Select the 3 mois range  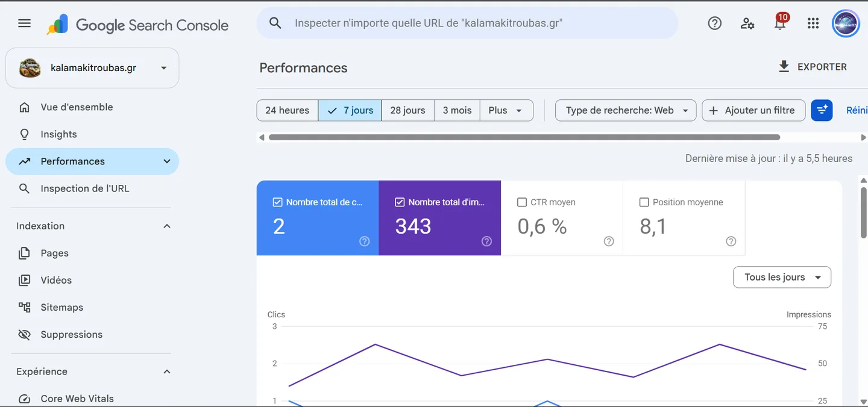[458, 110]
